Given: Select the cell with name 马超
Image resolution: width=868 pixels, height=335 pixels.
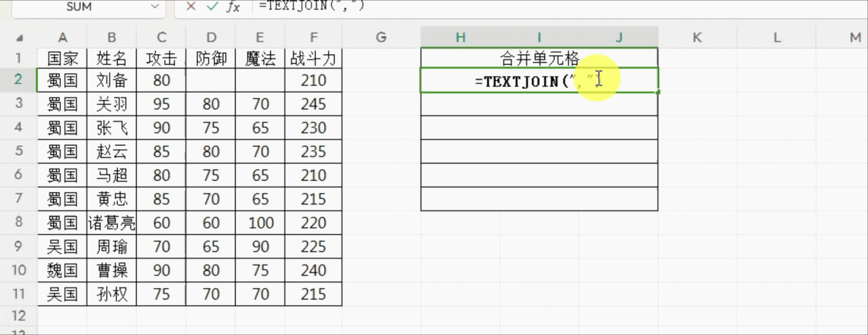Looking at the screenshot, I should (112, 176).
